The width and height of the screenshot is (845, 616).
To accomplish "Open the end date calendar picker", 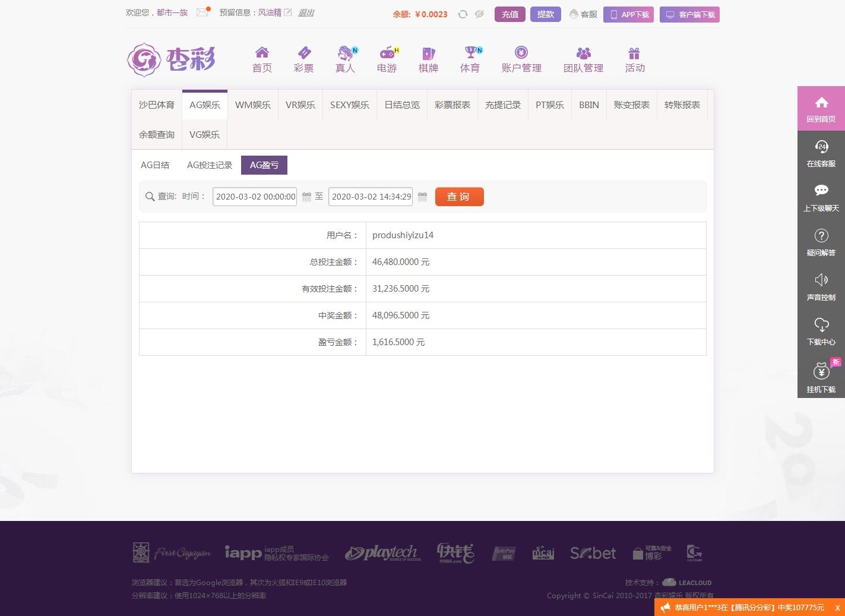I will (422, 197).
